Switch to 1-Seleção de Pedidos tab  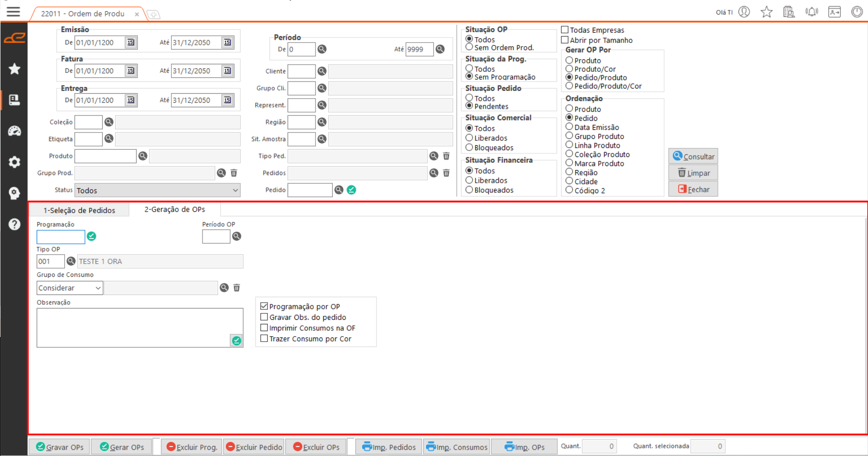(x=79, y=210)
